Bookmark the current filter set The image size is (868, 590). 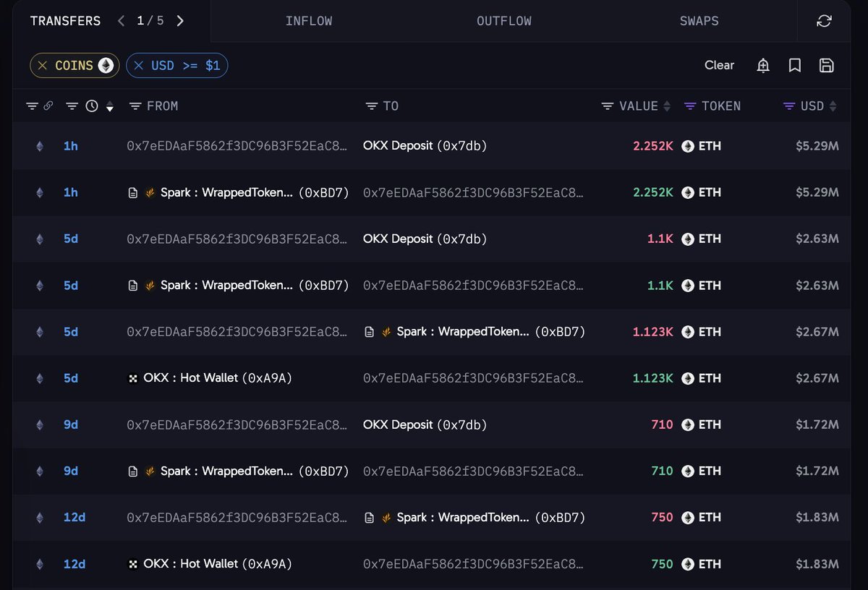point(795,66)
